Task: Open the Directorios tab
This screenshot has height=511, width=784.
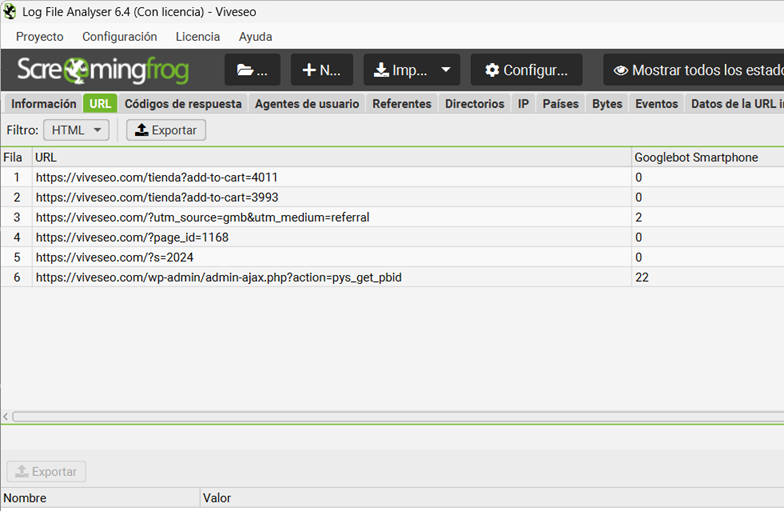Action: (x=474, y=104)
